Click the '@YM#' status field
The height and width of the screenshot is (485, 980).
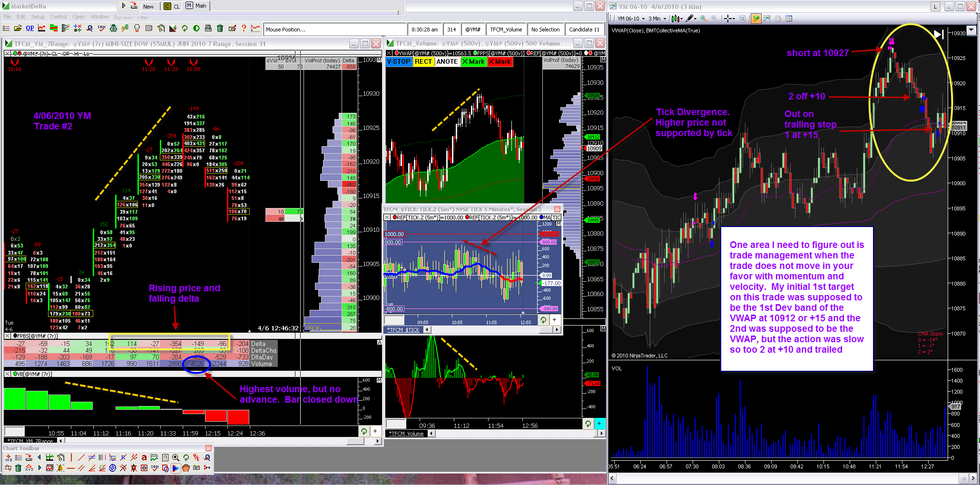(472, 30)
